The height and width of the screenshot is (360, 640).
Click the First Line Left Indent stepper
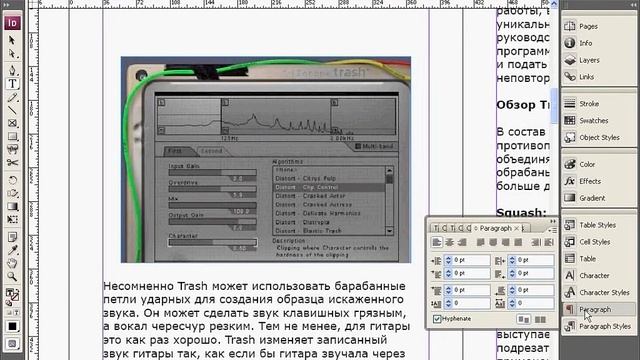click(x=448, y=273)
